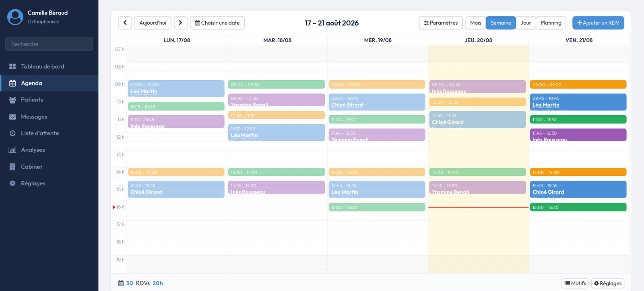The height and width of the screenshot is (291, 644).
Task: Open Tuesday 11:30 Léa Martin appointment
Action: tap(277, 133)
